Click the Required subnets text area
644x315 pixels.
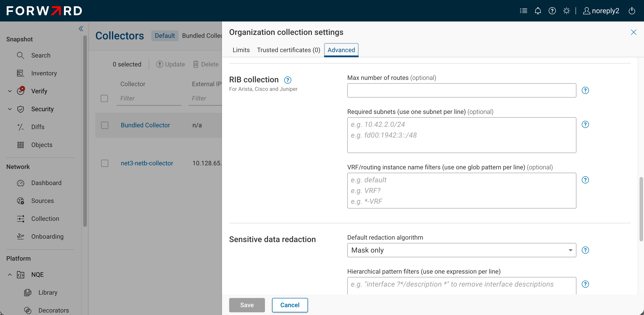coord(461,135)
